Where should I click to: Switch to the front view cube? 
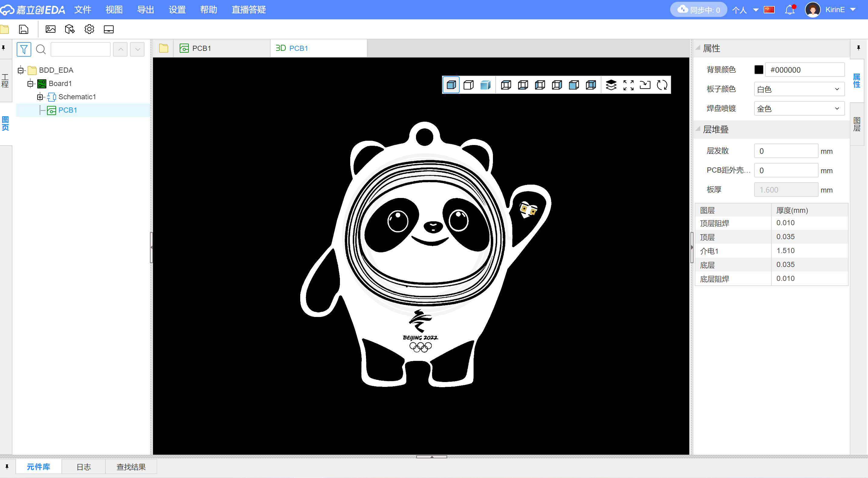574,85
